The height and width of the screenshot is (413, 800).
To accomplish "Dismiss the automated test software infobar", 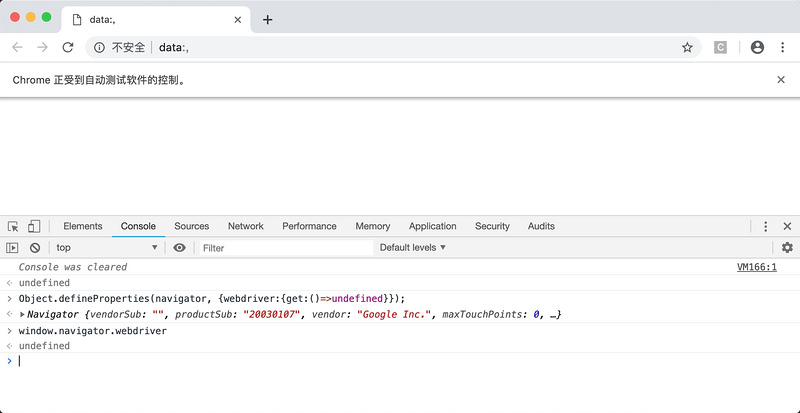I will tap(781, 80).
